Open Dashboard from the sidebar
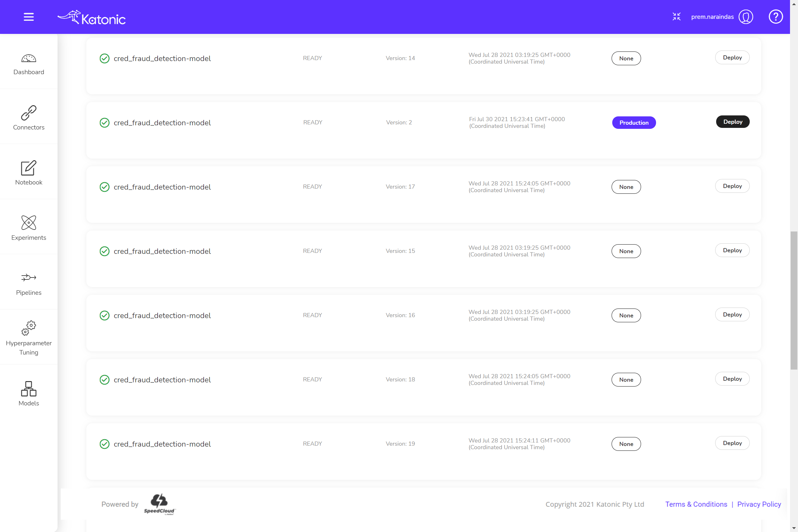 tap(28, 65)
